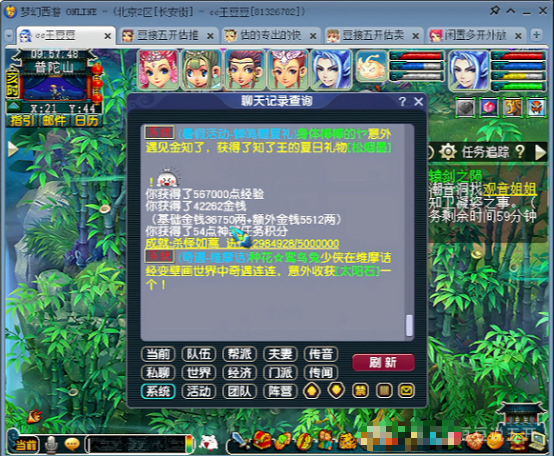Viewport: 554px width, 457px height.
Task: Switch to the 闲置多开外放 tab
Action: click(475, 36)
